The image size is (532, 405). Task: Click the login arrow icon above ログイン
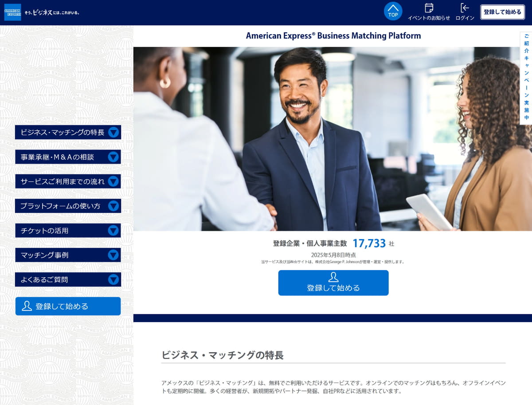465,8
